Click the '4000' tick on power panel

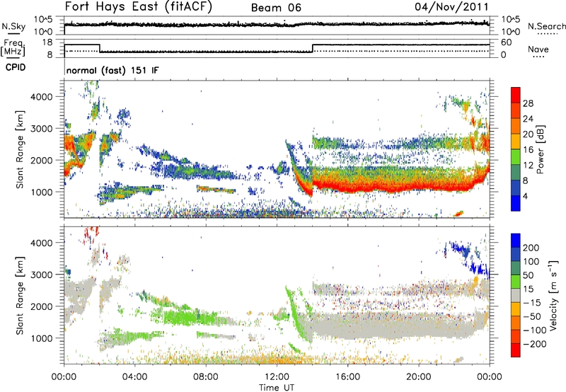click(x=42, y=97)
